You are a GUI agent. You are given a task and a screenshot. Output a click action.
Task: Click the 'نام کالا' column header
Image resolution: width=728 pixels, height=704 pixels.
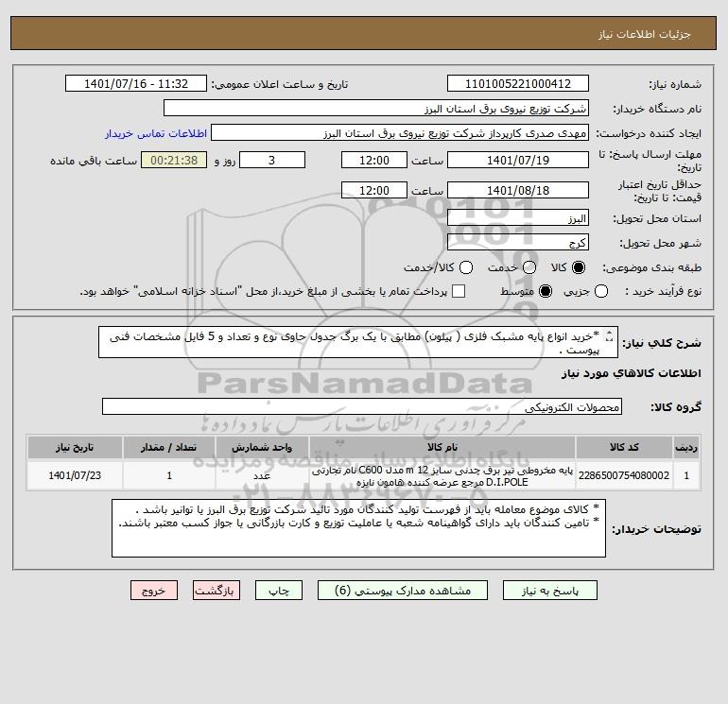click(442, 447)
